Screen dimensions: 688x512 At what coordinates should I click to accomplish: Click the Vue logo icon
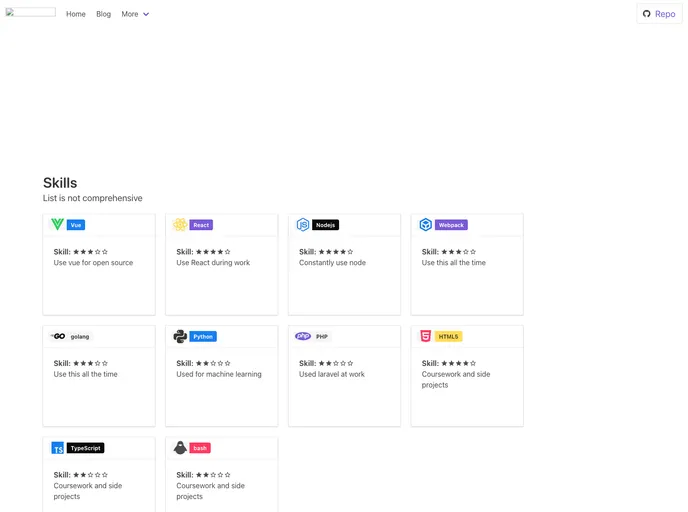[57, 224]
